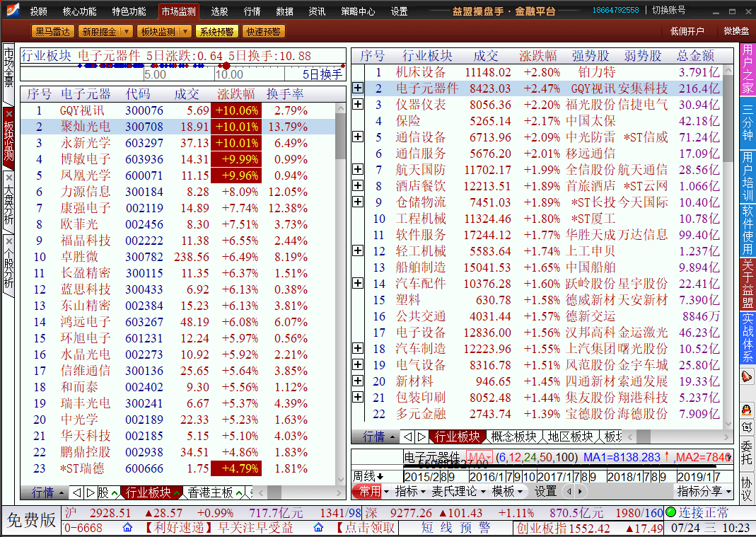
Task: Open the QQ penguin icon in right sidebar
Action: coord(746,410)
